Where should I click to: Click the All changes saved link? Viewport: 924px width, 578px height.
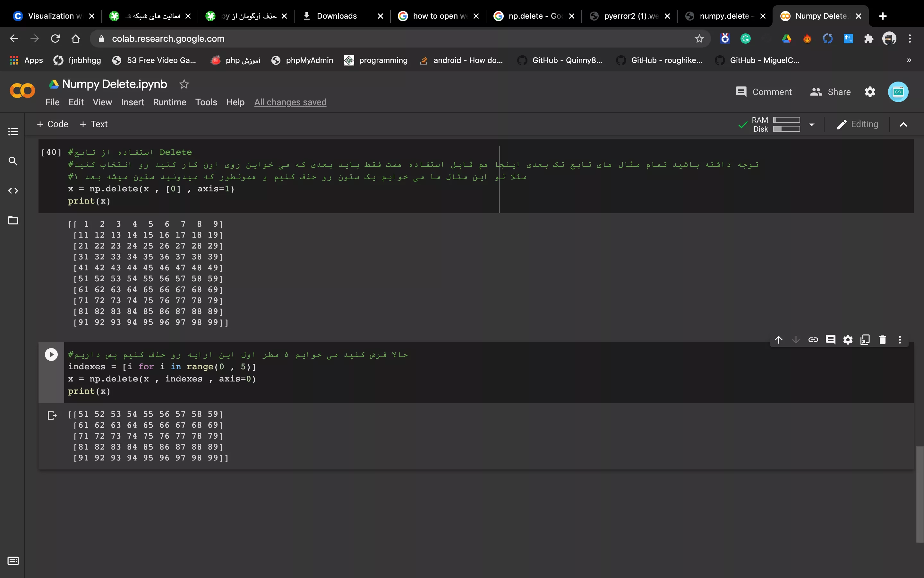290,102
